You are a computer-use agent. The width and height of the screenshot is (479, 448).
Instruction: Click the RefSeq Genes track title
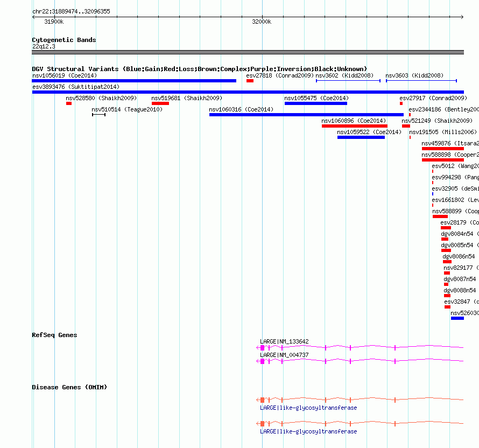pyautogui.click(x=54, y=335)
